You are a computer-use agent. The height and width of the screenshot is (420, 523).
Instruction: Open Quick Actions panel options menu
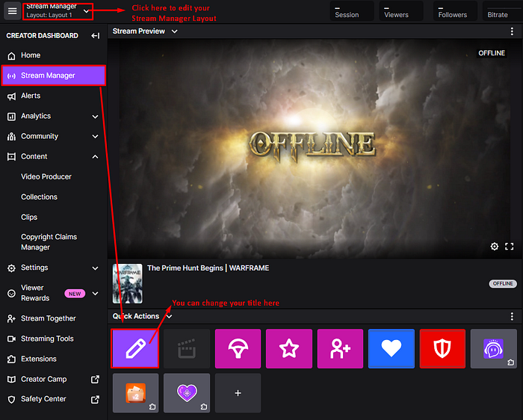(512, 316)
